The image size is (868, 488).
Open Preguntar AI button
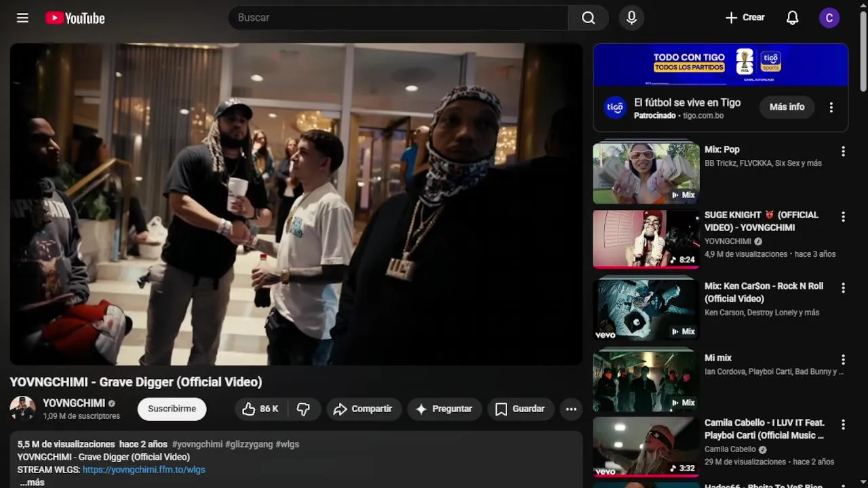tap(444, 409)
